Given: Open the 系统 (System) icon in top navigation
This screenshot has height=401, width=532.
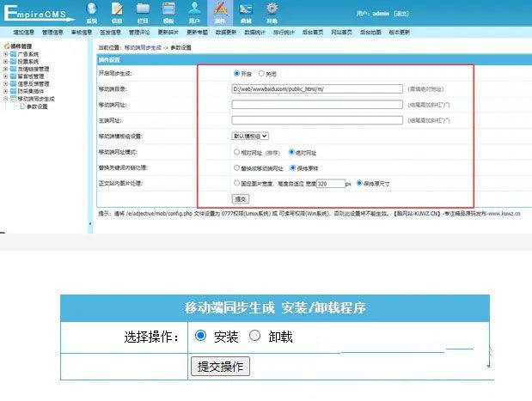Looking at the screenshot, I should coord(92,9).
